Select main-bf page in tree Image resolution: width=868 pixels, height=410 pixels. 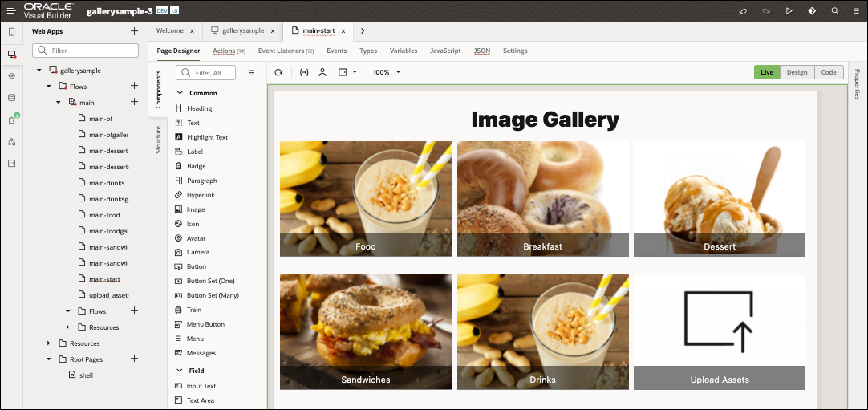[101, 119]
